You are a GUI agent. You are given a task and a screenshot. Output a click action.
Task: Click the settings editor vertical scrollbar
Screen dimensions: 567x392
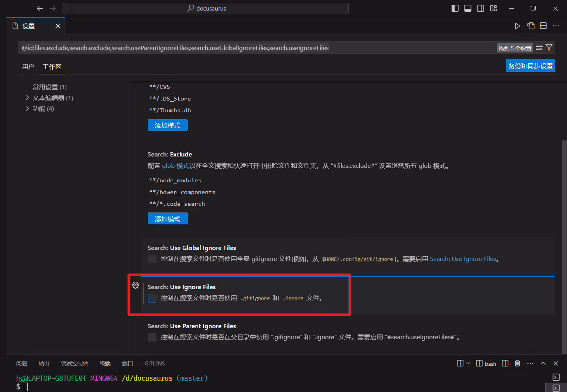564,246
